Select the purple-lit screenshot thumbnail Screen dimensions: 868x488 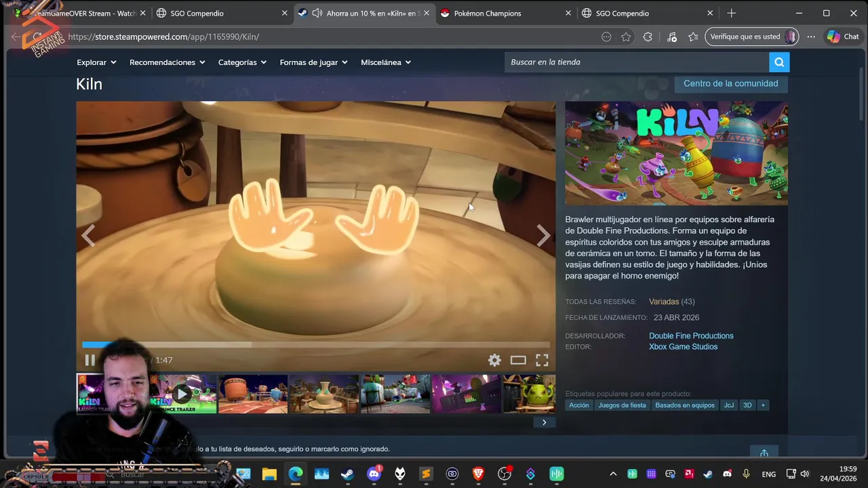pos(466,393)
